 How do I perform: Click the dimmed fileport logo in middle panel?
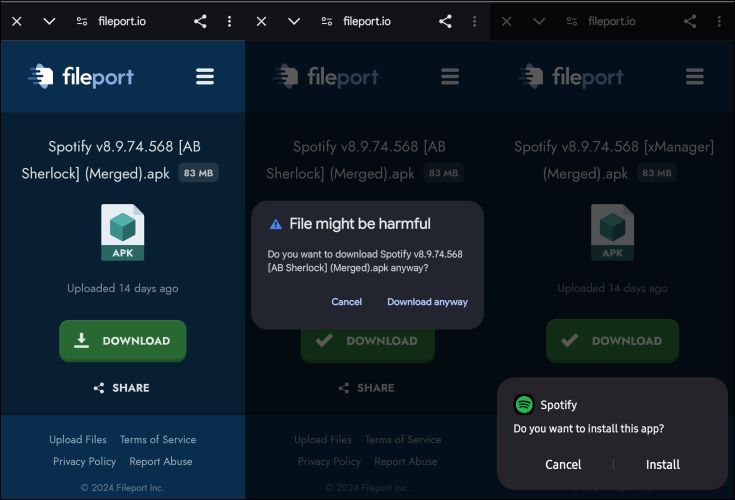coord(326,76)
